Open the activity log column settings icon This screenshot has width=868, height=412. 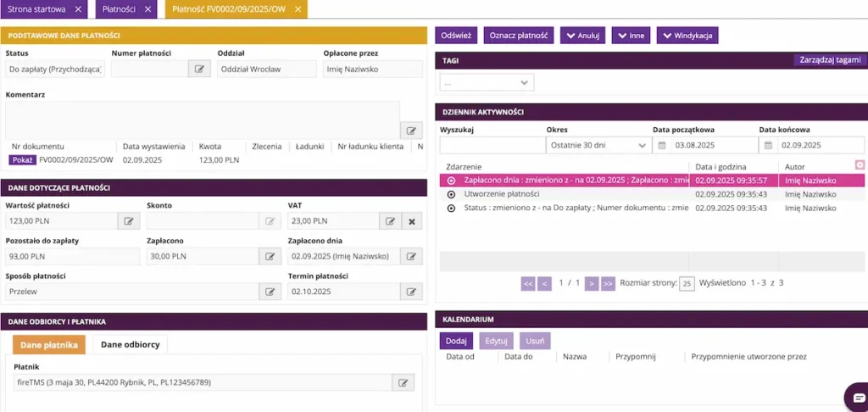[x=860, y=165]
